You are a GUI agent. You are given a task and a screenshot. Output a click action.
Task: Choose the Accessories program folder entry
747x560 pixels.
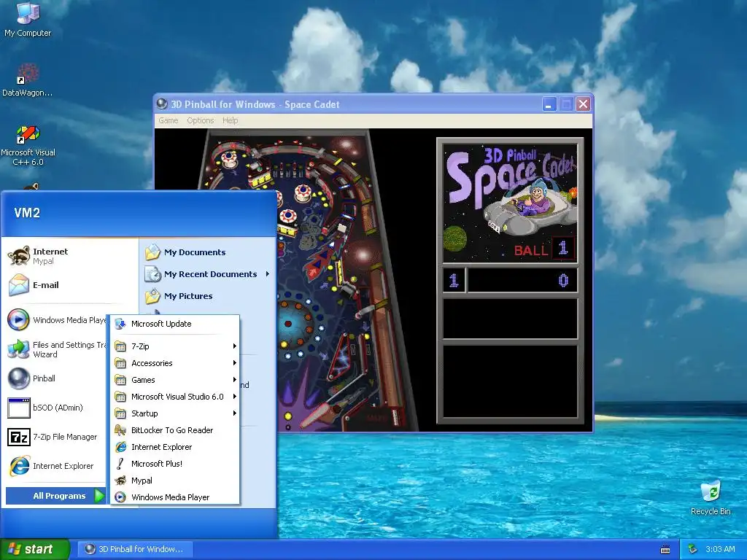(x=175, y=363)
